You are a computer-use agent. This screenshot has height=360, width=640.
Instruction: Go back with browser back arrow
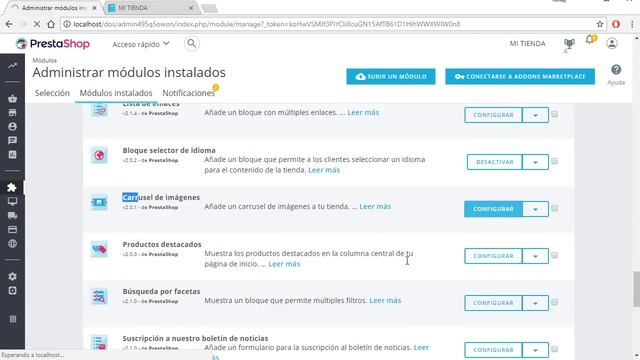9,24
